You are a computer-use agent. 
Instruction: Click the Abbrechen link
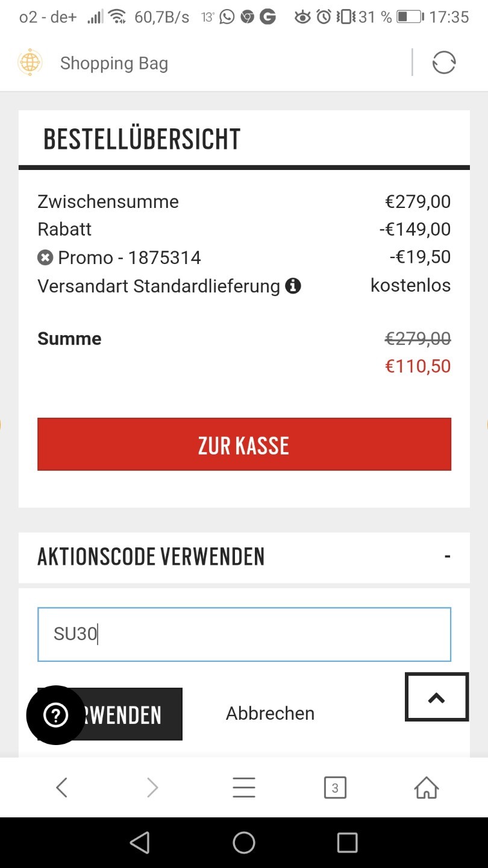[270, 714]
